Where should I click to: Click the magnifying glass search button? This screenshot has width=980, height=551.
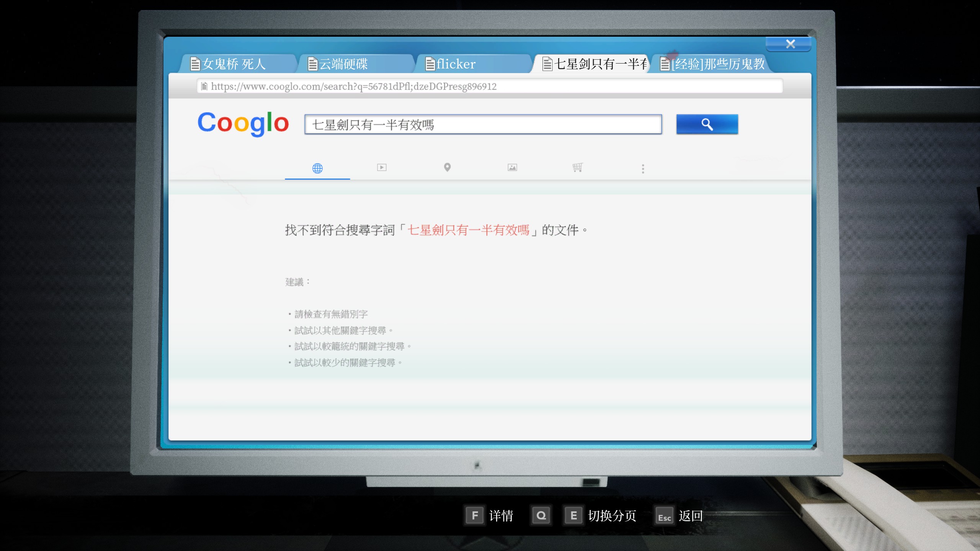pyautogui.click(x=707, y=124)
